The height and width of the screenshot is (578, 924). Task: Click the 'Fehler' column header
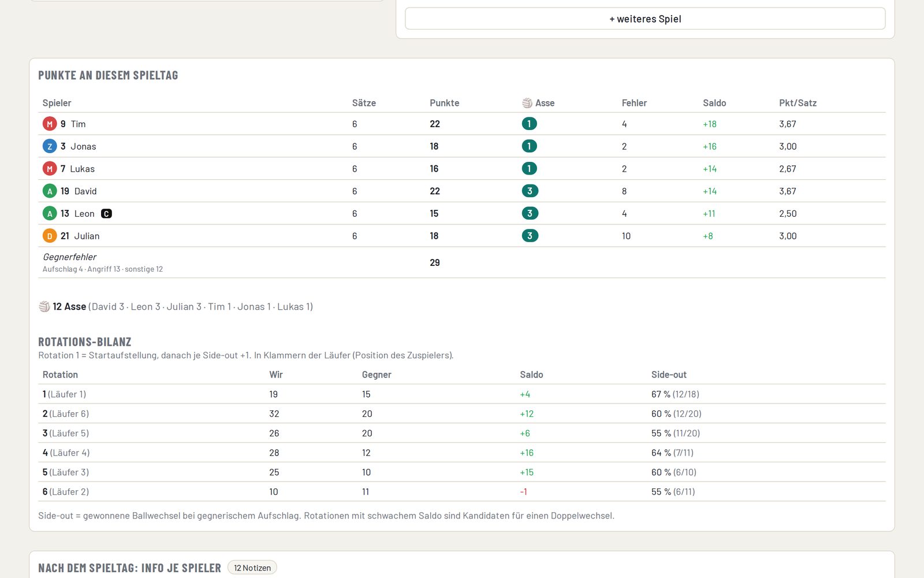click(634, 103)
